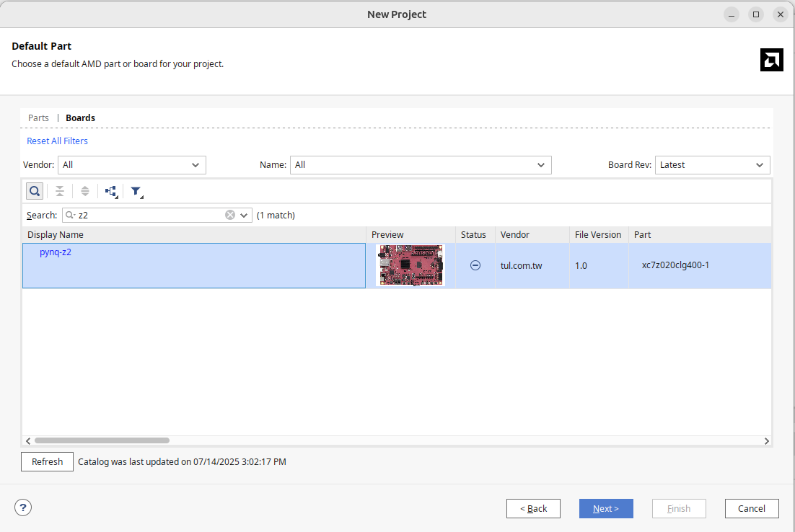Click the Reset All Filters link

(x=57, y=141)
